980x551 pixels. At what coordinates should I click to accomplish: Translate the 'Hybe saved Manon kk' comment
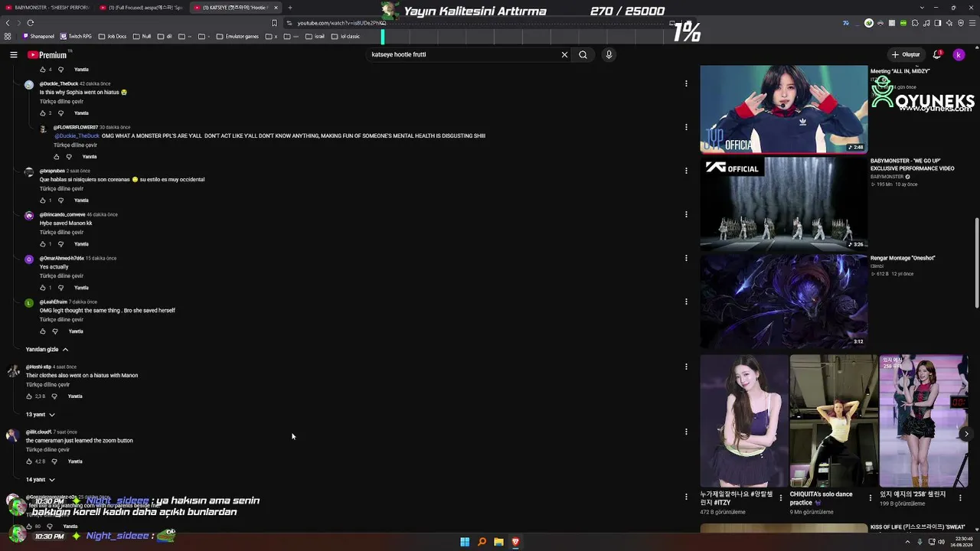click(x=61, y=233)
